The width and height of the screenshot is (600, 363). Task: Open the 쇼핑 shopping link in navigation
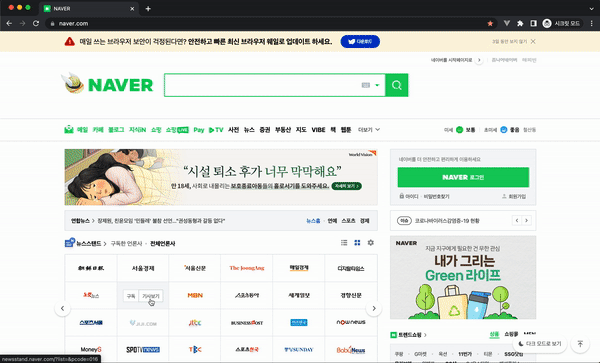point(156,130)
